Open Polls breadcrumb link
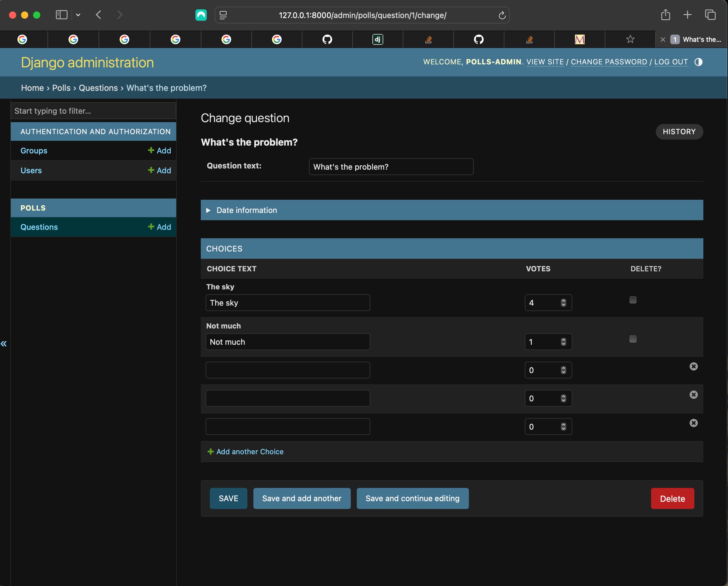 (x=61, y=88)
